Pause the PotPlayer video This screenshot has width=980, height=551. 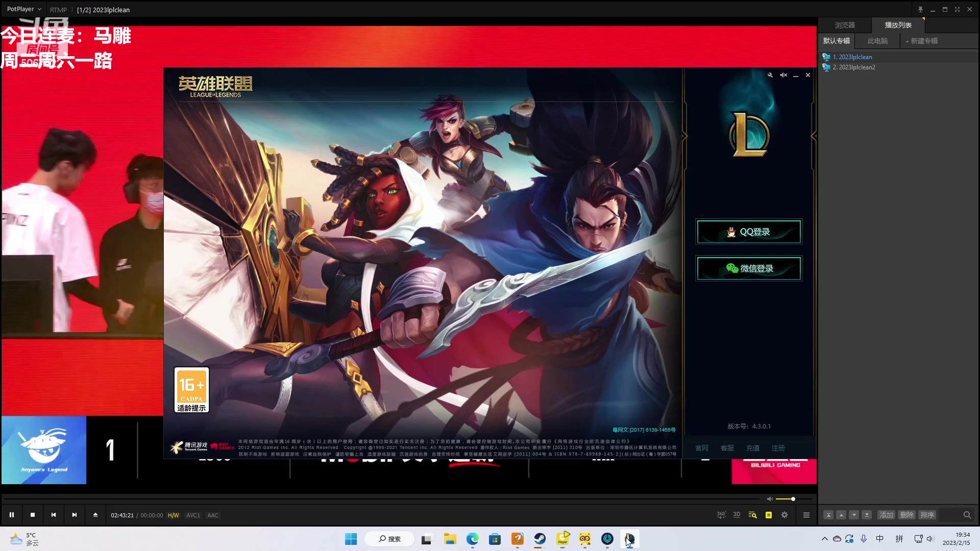11,515
